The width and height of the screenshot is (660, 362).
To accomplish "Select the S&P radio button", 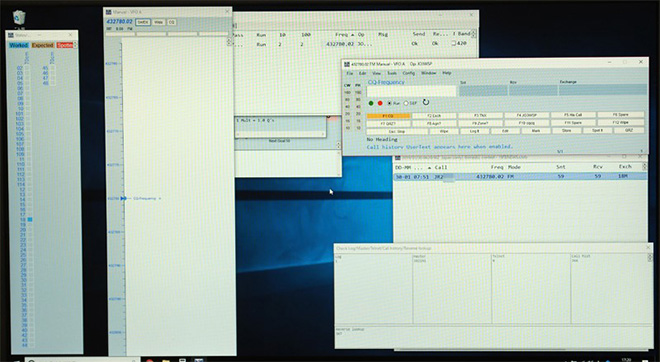I will coord(406,103).
